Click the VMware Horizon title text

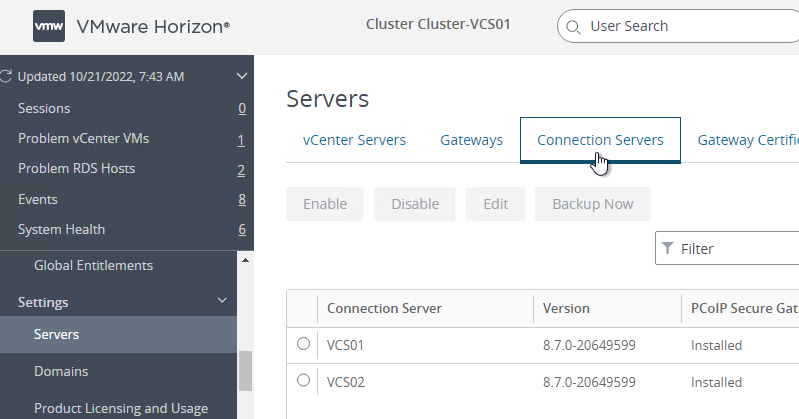click(x=153, y=27)
